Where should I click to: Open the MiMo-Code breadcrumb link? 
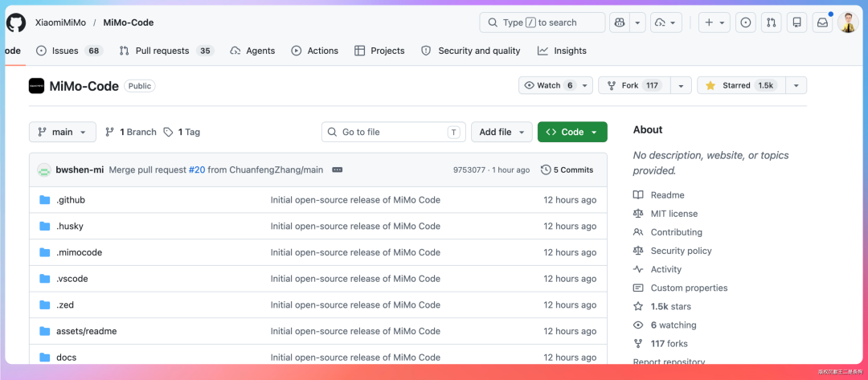tap(129, 22)
